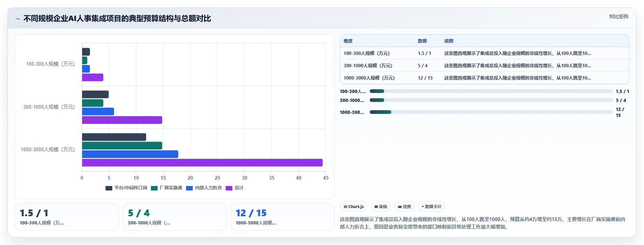The width and height of the screenshot is (644, 245).
Task: Click the y-axis label 100-300人规模（万元）
Action: tap(50, 64)
